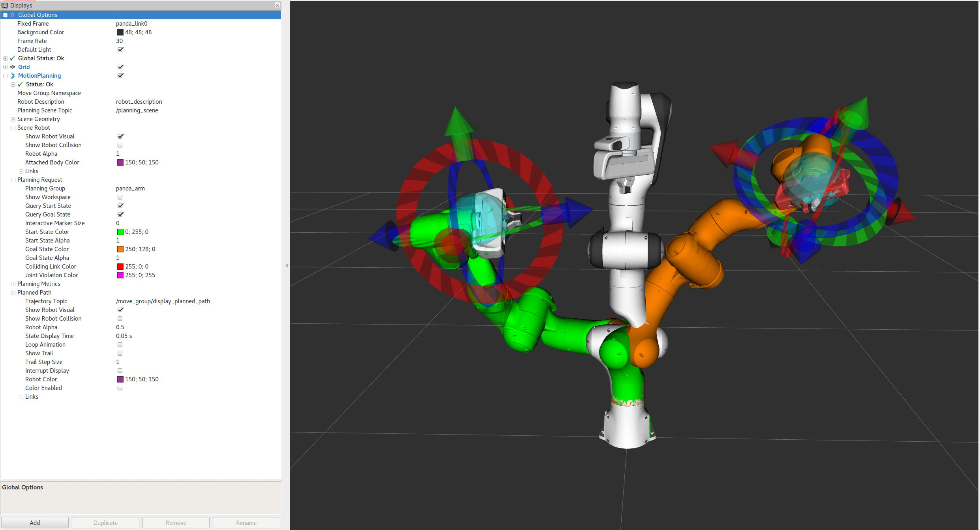Toggle Query Start State checkbox
Image resolution: width=980 pixels, height=530 pixels.
click(x=120, y=205)
